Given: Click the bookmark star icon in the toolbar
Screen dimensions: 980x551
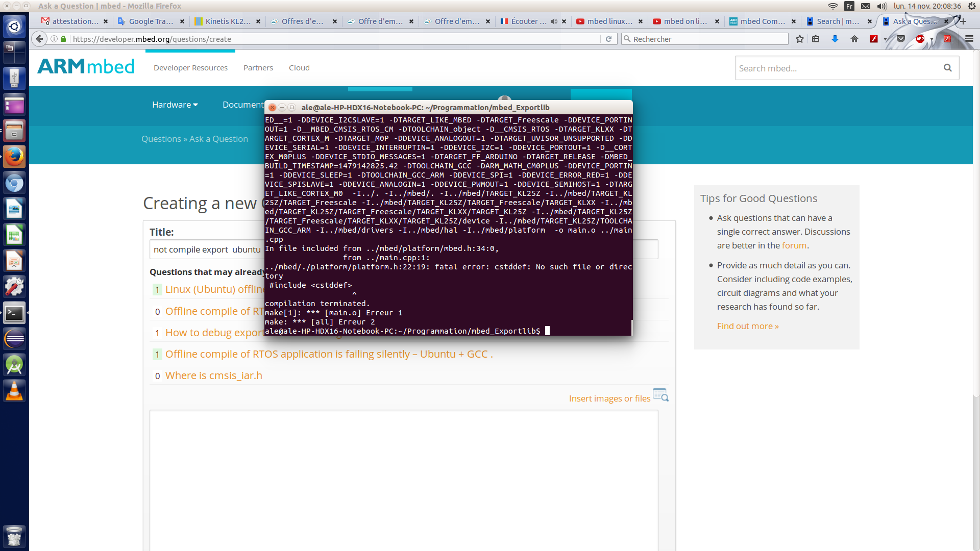Looking at the screenshot, I should 800,39.
